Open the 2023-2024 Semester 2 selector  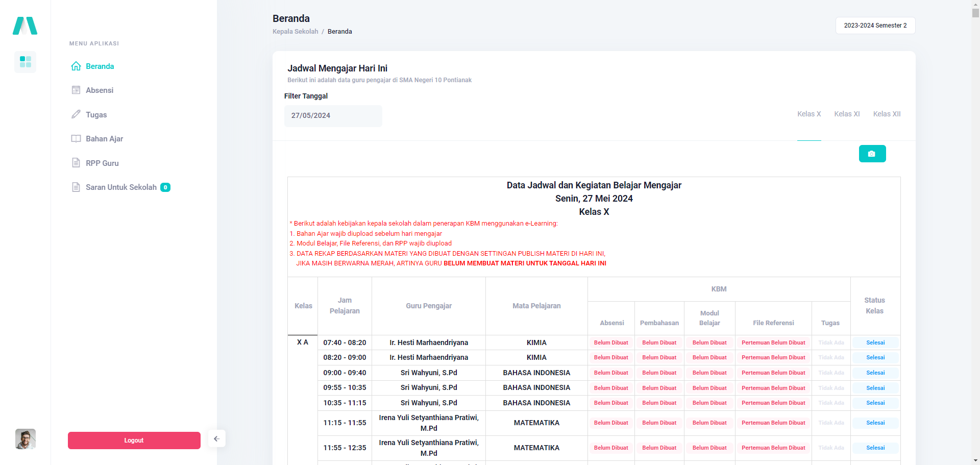875,26
